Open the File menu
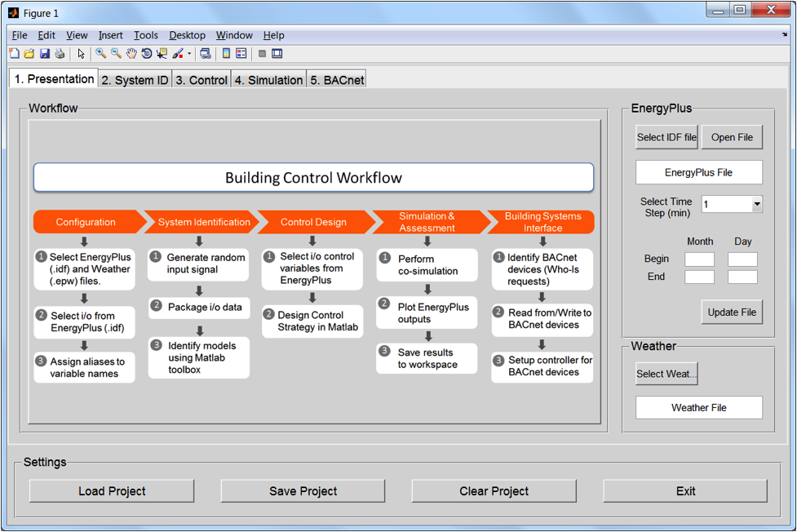 (x=20, y=35)
